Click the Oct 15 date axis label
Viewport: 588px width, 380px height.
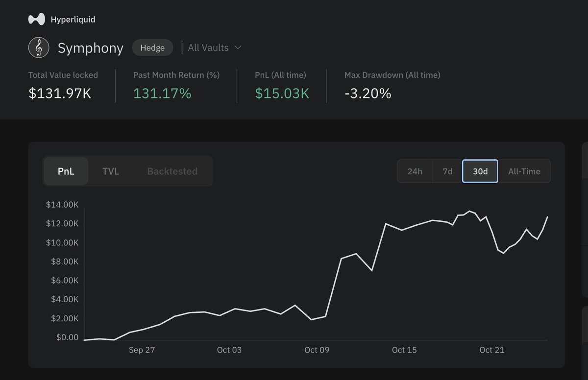[x=404, y=350]
